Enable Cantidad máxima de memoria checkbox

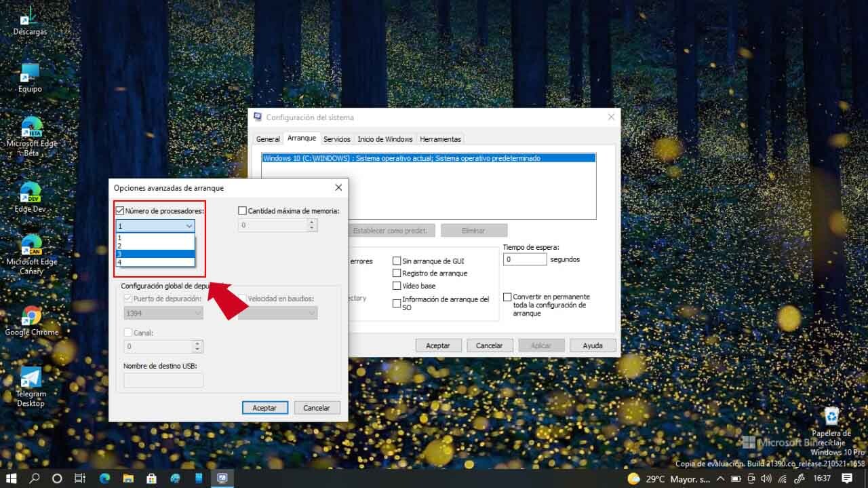point(242,211)
